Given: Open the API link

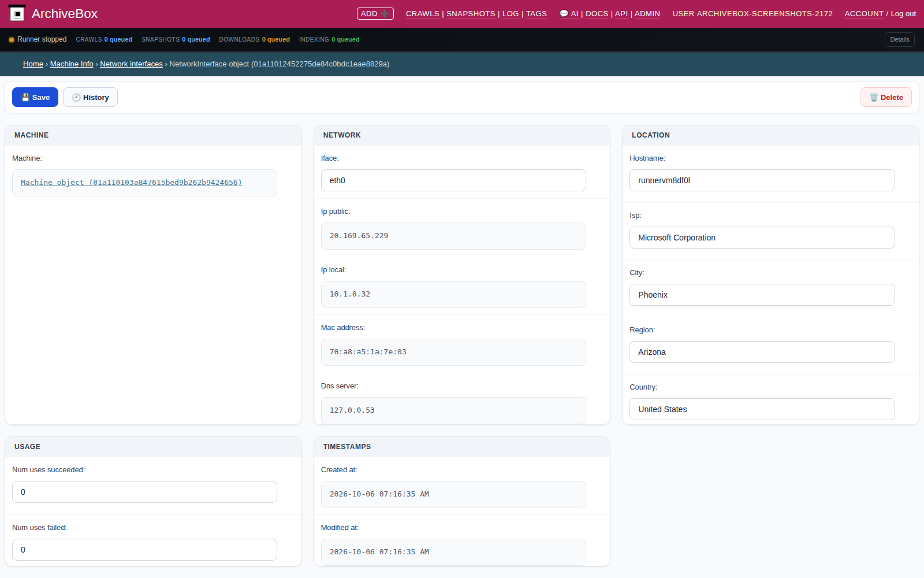Looking at the screenshot, I should point(621,13).
